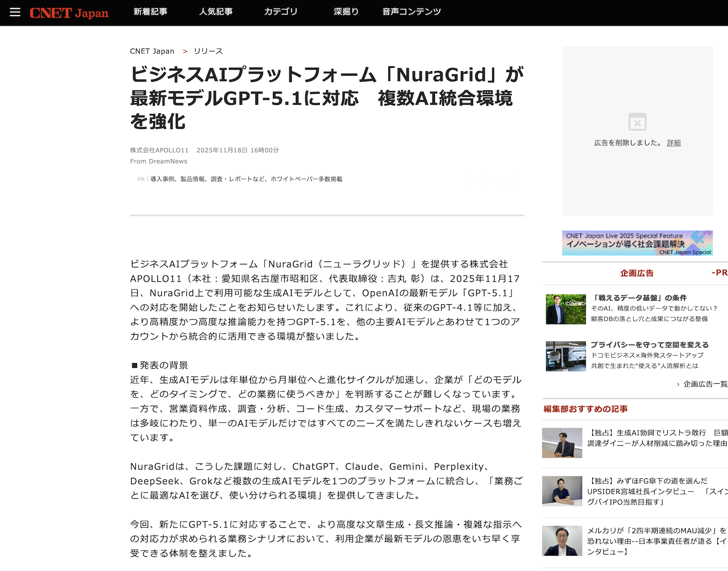The width and height of the screenshot is (728, 571).
Task: Open the みずほFG傘下 UPSIDER interview article
Action: [x=657, y=491]
